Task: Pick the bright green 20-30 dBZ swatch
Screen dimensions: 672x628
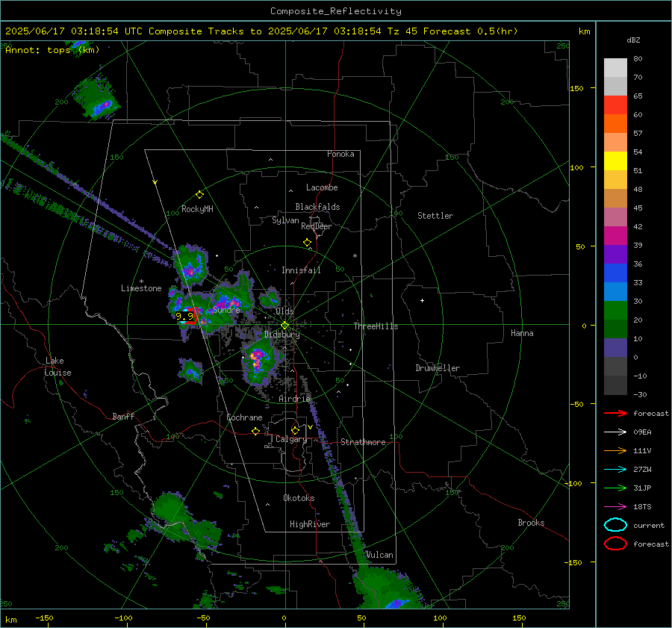Action: click(x=615, y=311)
